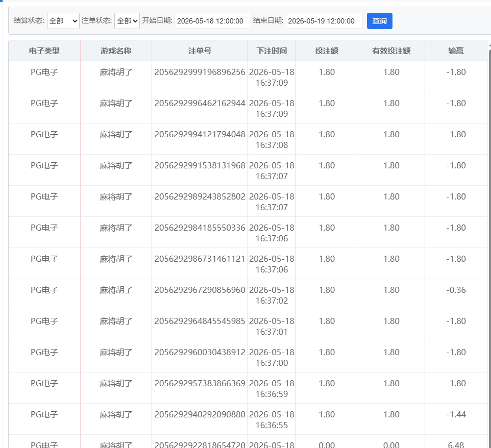Image resolution: width=491 pixels, height=448 pixels.
Task: Click PG电子 in the 16:36:55 row
Action: pyautogui.click(x=44, y=414)
